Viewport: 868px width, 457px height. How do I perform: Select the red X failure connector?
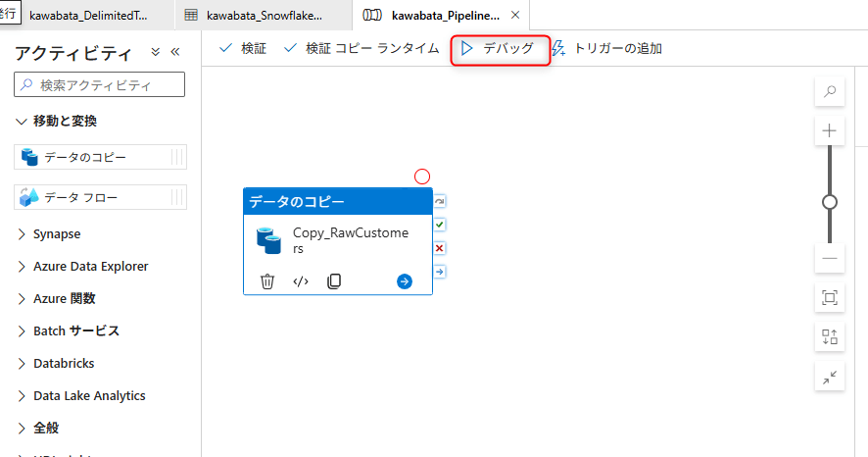(440, 248)
